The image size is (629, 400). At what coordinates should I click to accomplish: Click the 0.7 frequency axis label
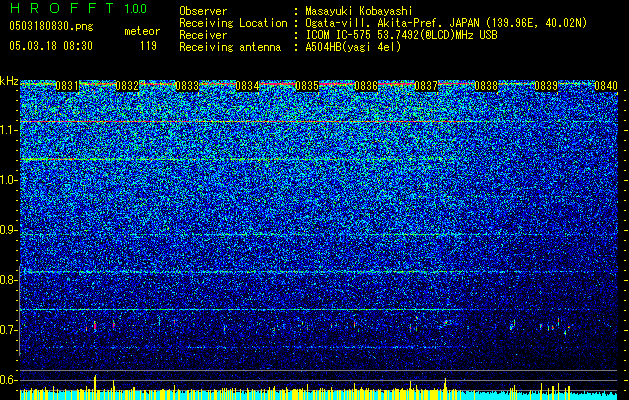tap(8, 330)
